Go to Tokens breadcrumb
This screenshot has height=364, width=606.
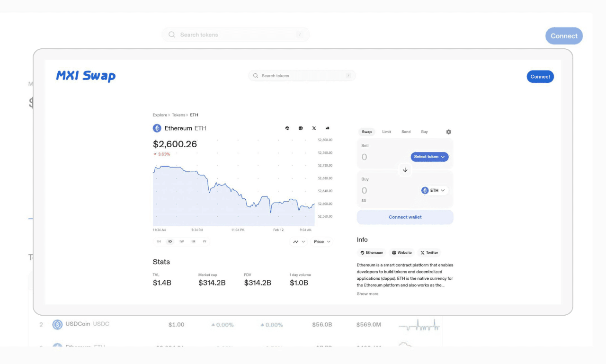(178, 115)
